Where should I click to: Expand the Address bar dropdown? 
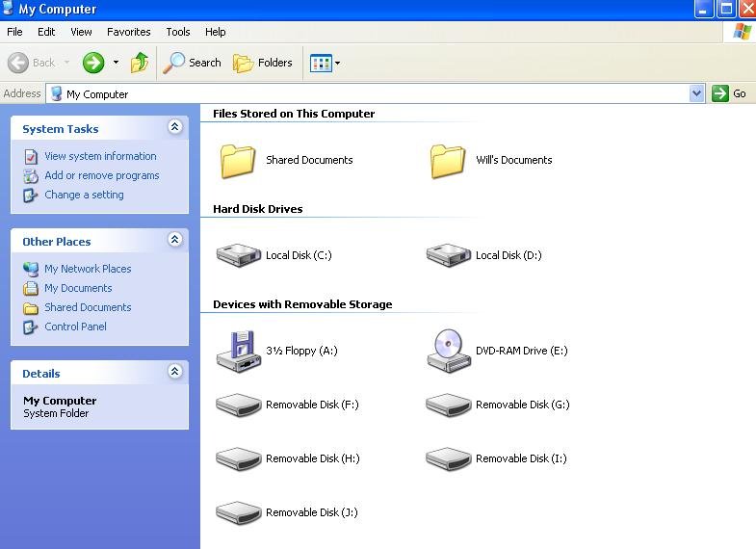click(x=696, y=93)
